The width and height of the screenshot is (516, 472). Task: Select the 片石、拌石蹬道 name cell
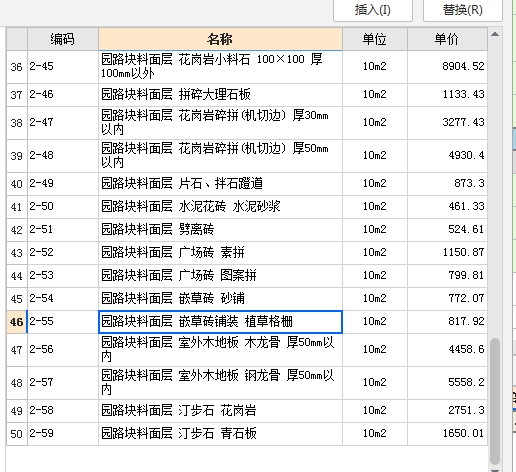[220, 184]
